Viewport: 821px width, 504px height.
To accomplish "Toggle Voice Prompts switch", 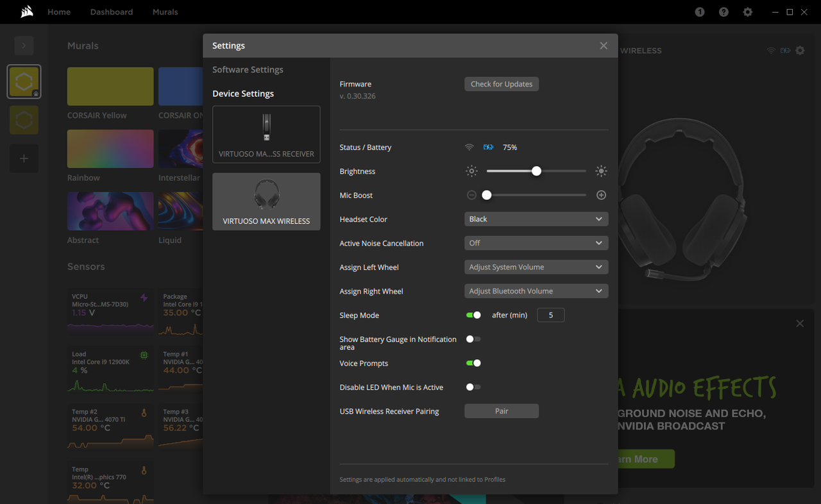I will (473, 364).
